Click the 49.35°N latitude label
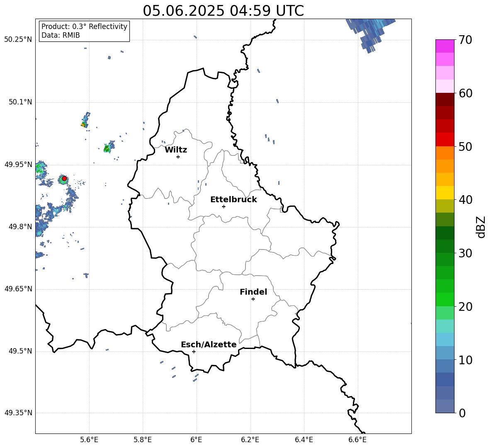 (18, 413)
